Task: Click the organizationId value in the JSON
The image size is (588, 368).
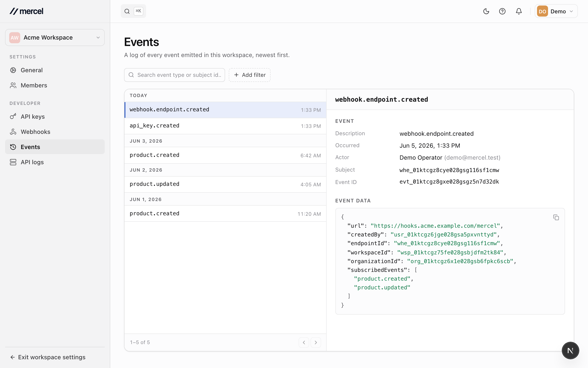Action: 460,261
